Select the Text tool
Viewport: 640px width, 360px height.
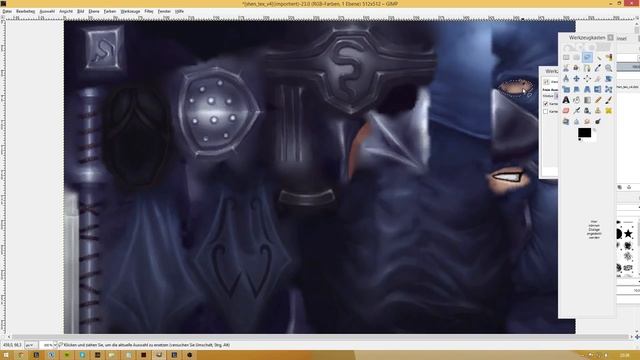coord(566,100)
